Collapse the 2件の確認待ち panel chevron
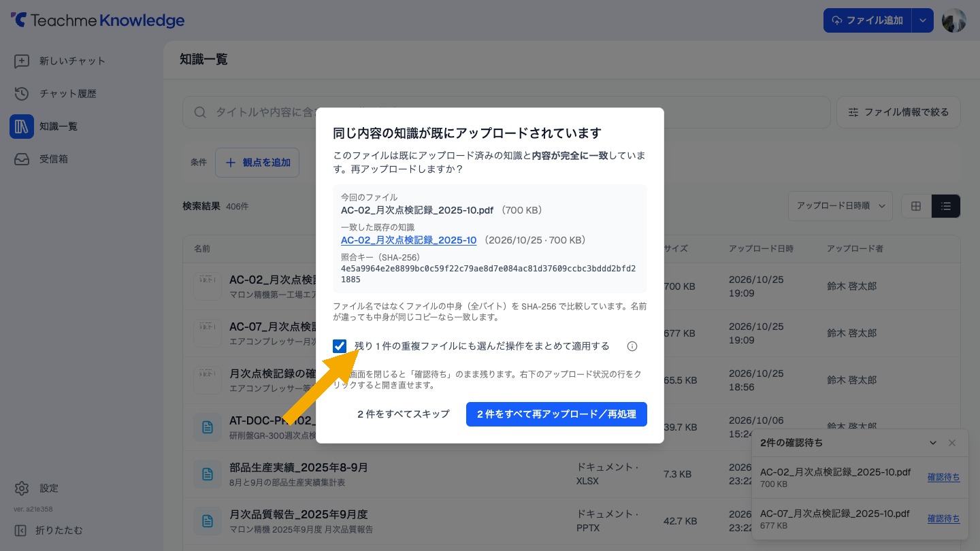 [x=933, y=443]
